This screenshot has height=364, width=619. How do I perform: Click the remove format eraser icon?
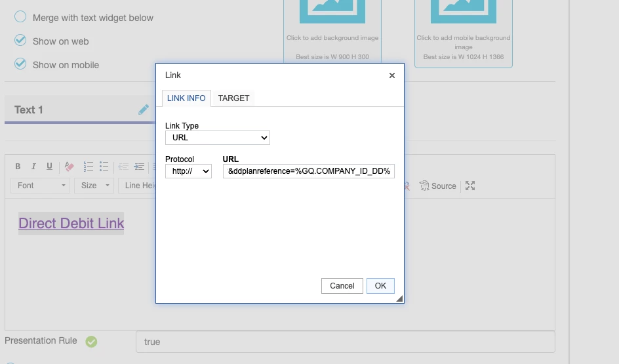click(x=69, y=166)
